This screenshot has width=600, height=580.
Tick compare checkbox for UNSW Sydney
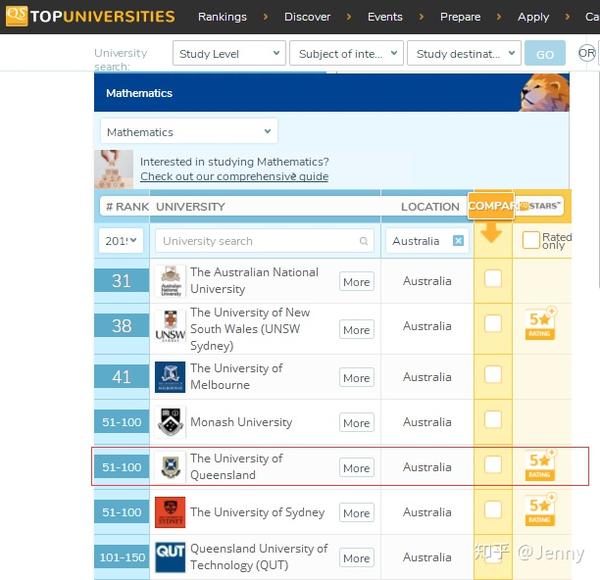point(492,323)
